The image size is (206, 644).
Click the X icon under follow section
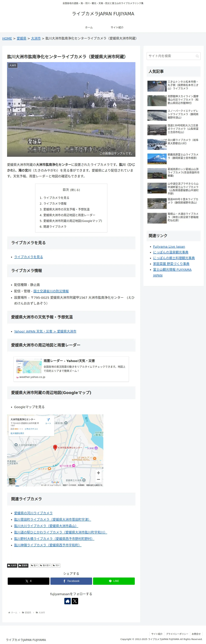point(75,601)
